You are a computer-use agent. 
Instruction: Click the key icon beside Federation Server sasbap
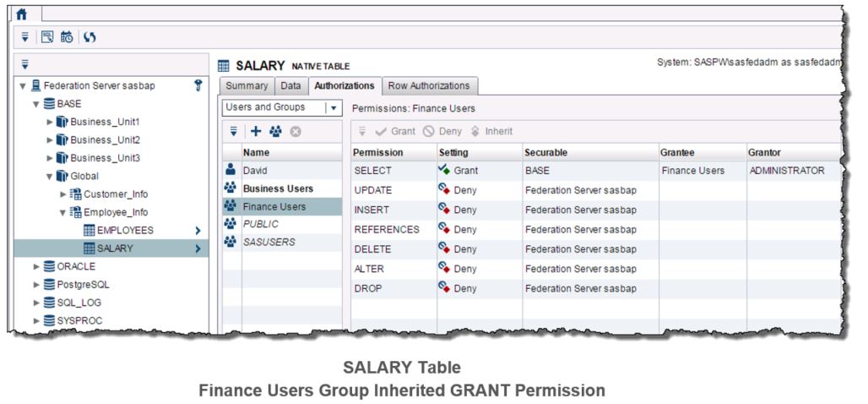pos(198,85)
